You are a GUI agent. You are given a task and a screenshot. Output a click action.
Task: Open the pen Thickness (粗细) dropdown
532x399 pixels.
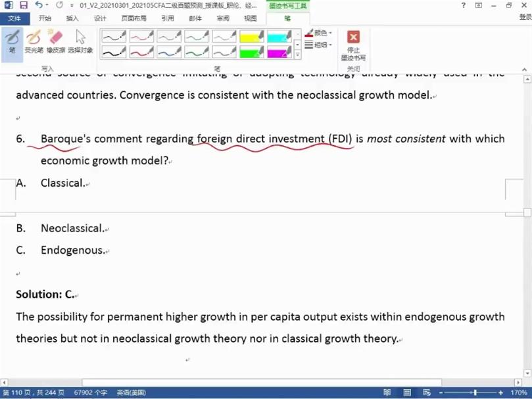click(318, 45)
